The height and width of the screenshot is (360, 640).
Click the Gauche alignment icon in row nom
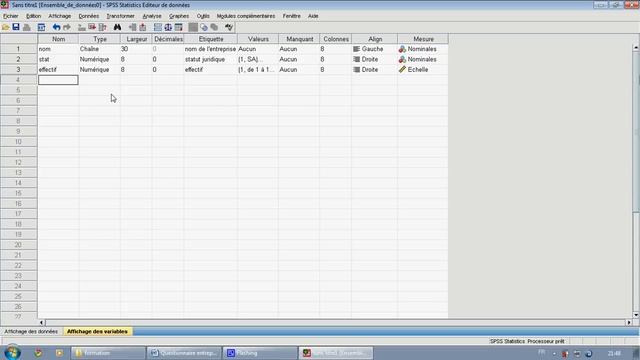pyautogui.click(x=356, y=49)
